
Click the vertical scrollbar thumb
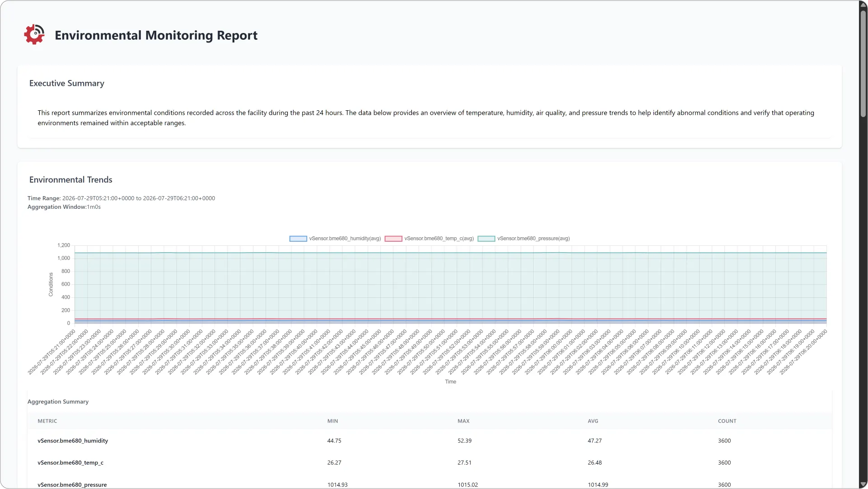863,63
